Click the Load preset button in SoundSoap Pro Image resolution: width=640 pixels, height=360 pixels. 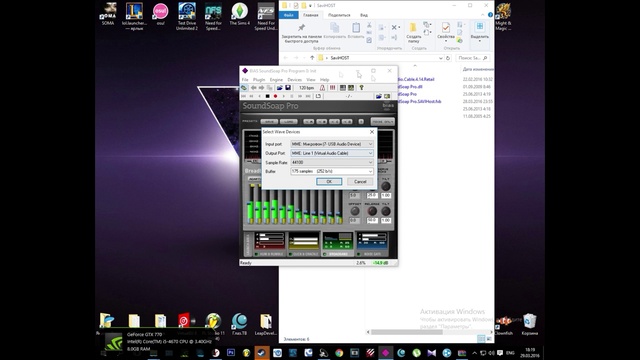(289, 122)
